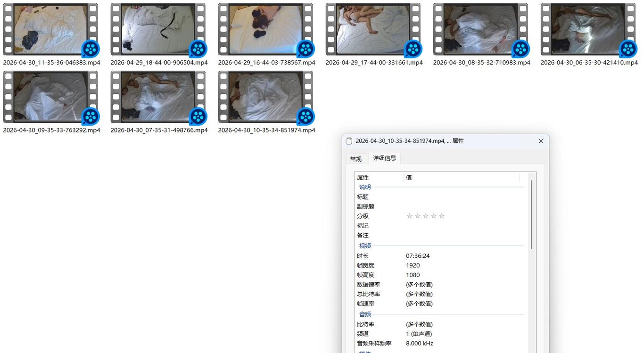This screenshot has width=644, height=353.
Task: Select the 2026-04-30_08-35-32-710983.mp4 video thumbnail
Action: (x=480, y=29)
